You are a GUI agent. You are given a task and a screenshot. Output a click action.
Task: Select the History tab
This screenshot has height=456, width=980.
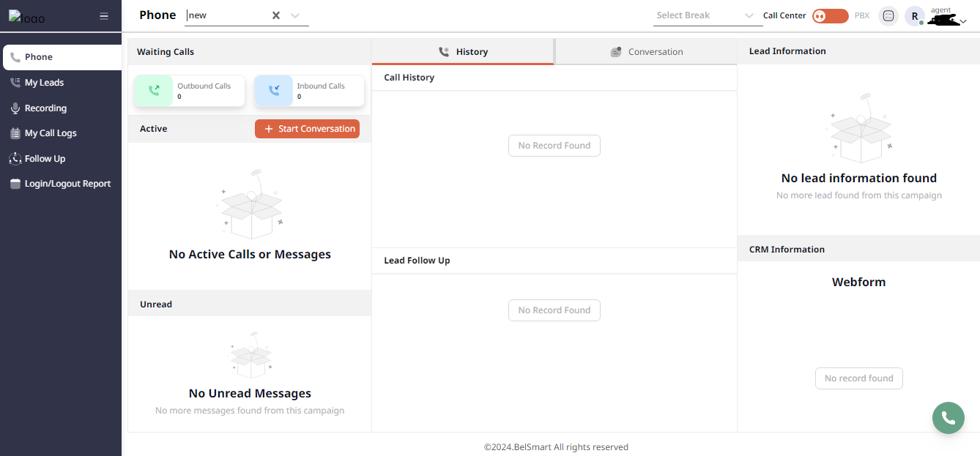tap(463, 51)
